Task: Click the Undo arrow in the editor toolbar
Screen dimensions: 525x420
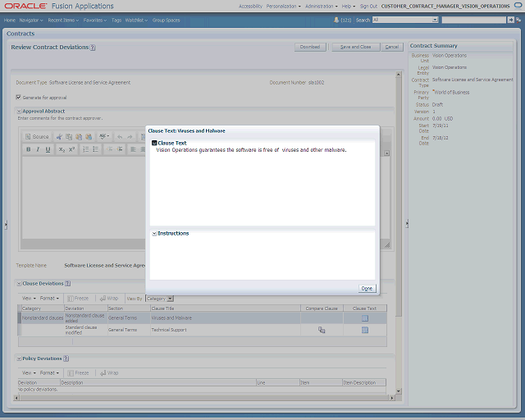Action: click(120, 137)
